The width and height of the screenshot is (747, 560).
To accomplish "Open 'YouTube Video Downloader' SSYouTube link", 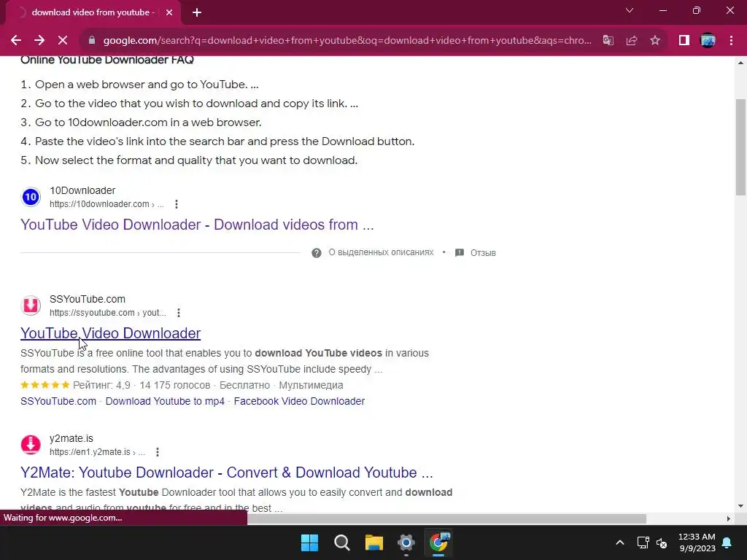I will tap(111, 333).
